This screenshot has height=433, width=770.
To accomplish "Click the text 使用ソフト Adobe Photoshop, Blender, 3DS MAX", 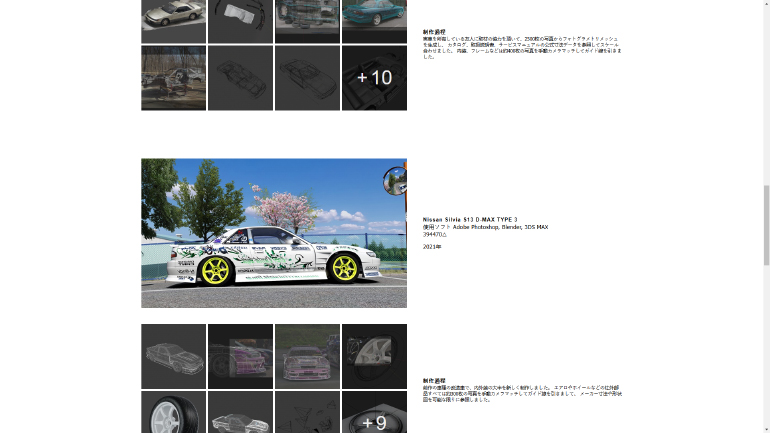I will pyautogui.click(x=485, y=227).
